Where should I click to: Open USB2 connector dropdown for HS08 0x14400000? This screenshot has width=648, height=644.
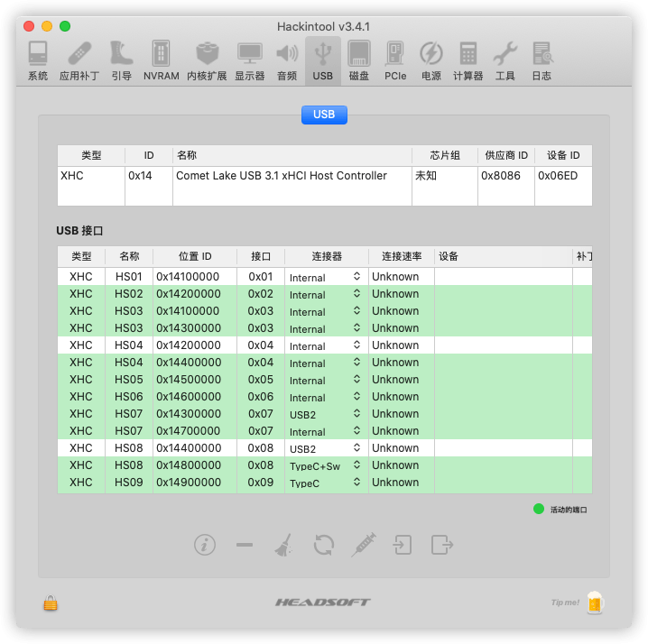(326, 448)
